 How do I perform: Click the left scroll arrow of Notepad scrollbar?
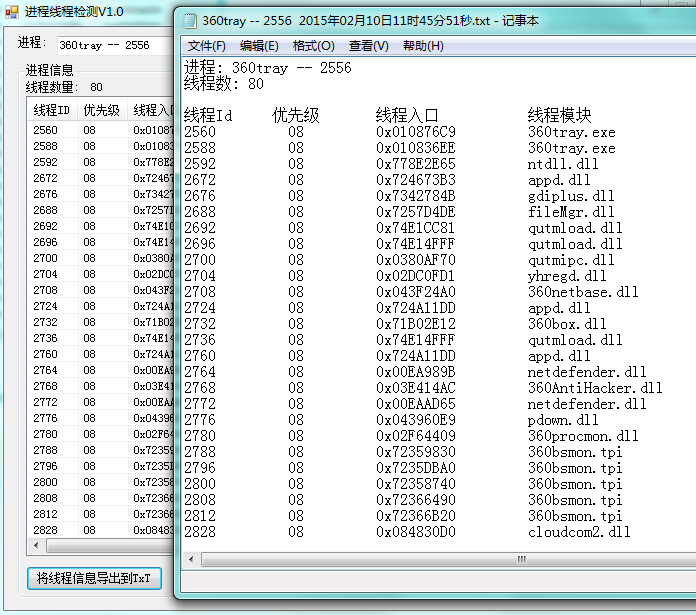pos(191,559)
